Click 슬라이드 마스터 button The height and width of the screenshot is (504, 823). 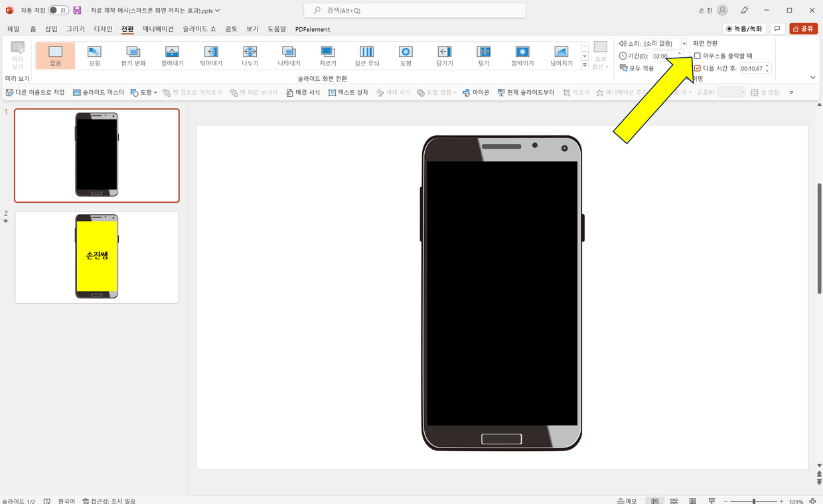(99, 93)
